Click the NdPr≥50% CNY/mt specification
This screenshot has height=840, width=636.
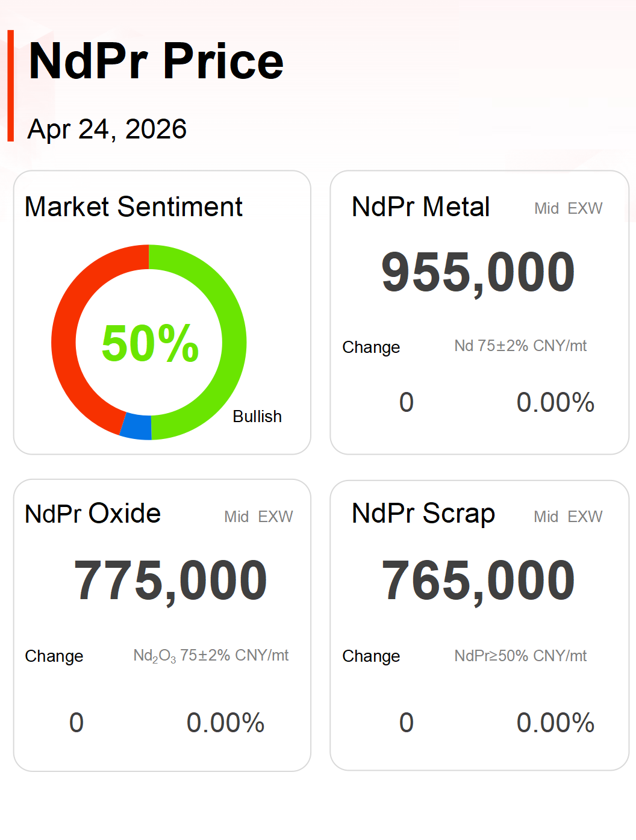tap(520, 656)
